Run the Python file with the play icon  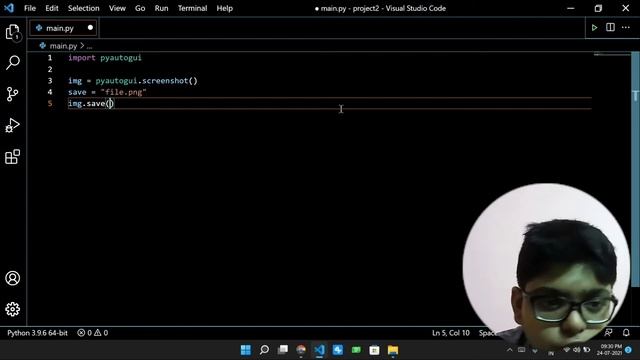(x=594, y=28)
